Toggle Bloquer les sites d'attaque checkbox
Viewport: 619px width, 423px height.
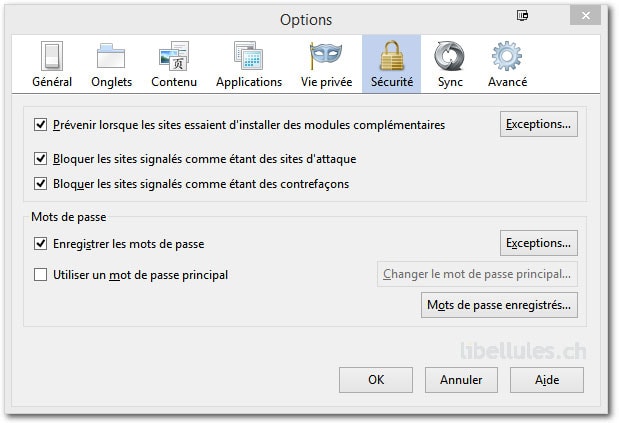click(40, 159)
